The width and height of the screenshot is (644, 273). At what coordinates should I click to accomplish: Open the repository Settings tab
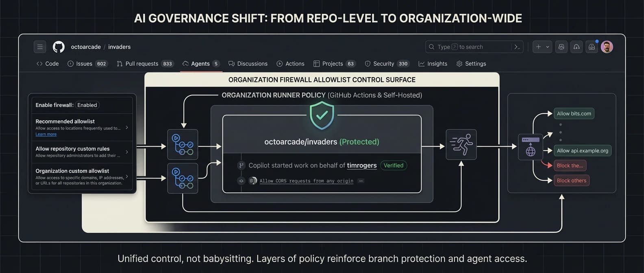coord(471,64)
